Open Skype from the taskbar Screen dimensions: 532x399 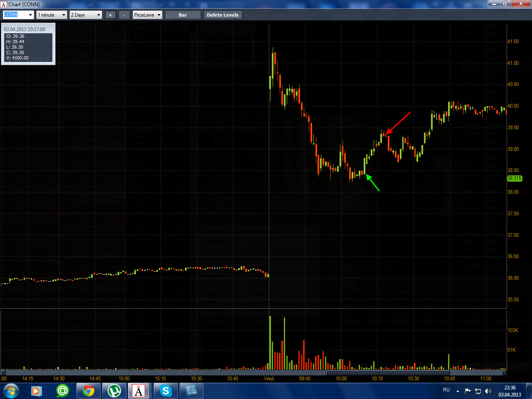pos(165,391)
